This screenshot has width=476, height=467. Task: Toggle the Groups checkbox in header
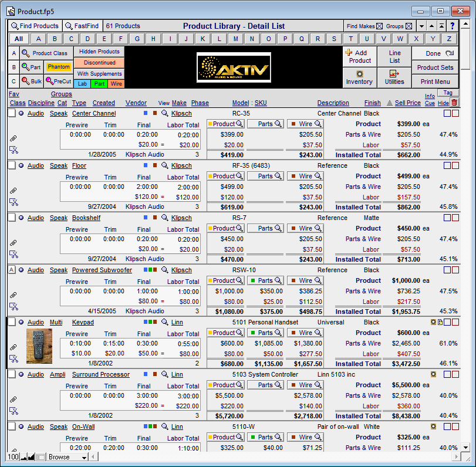pyautogui.click(x=409, y=26)
